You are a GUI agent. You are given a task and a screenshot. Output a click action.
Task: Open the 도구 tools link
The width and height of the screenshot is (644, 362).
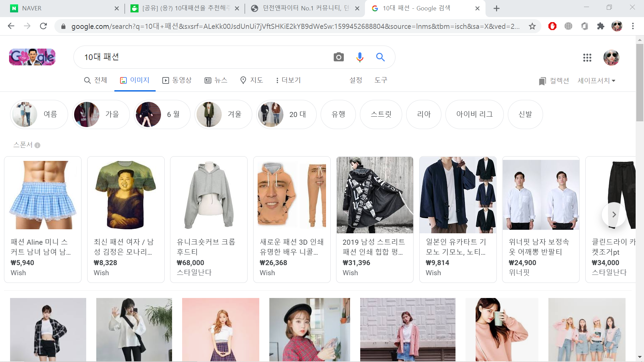381,80
